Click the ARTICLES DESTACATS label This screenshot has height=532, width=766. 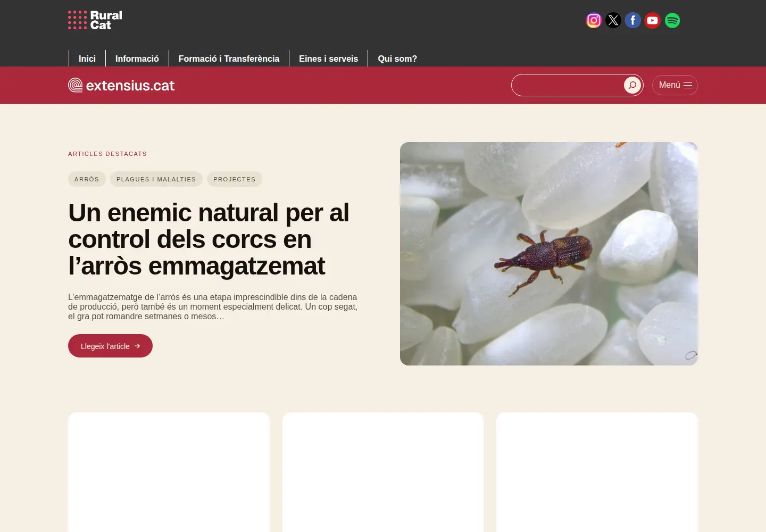pos(107,154)
